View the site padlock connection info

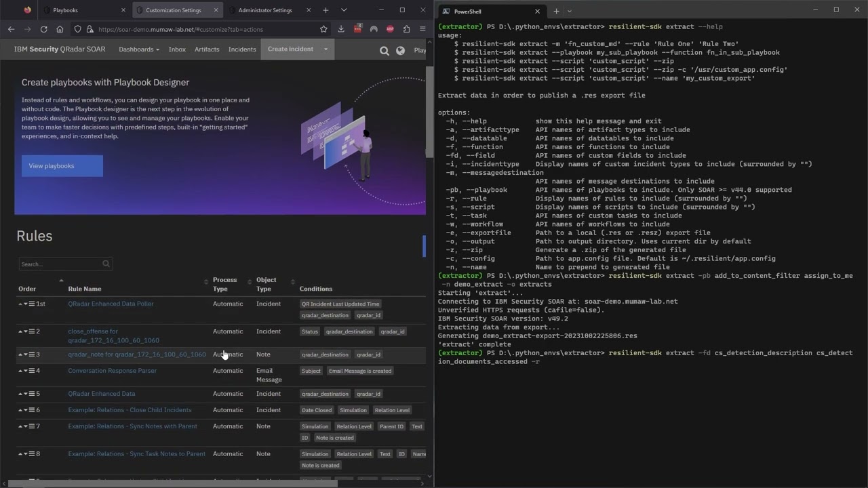90,29
